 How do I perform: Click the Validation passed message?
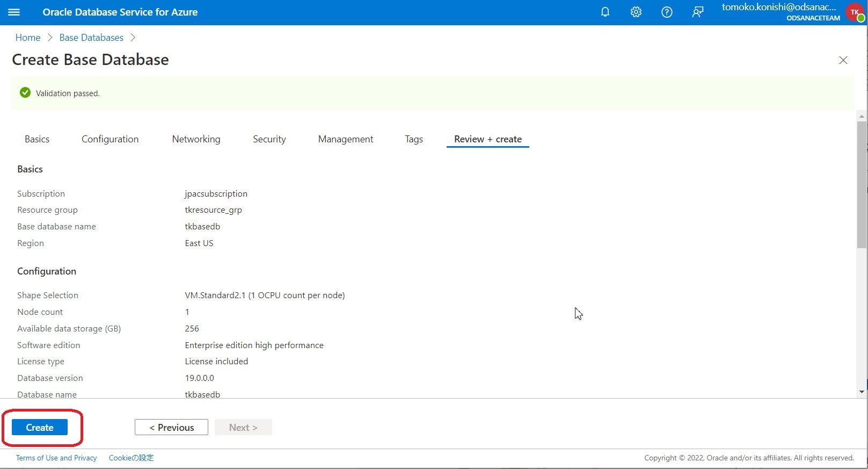68,93
